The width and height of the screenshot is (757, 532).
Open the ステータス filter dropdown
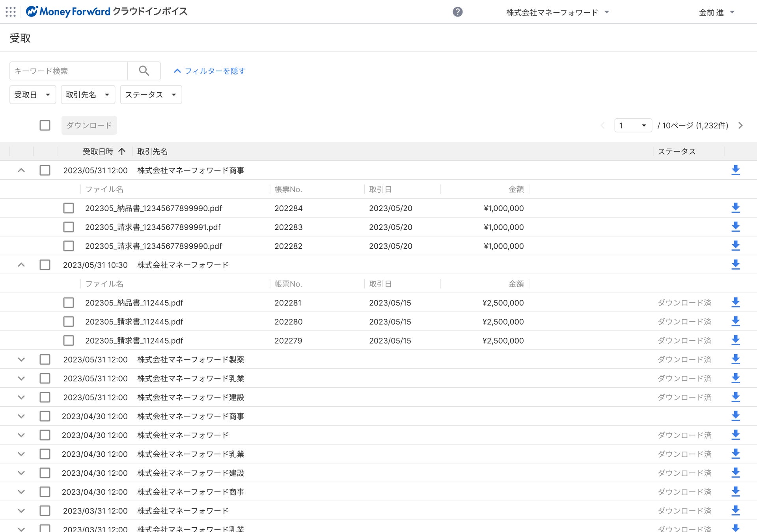pyautogui.click(x=151, y=95)
